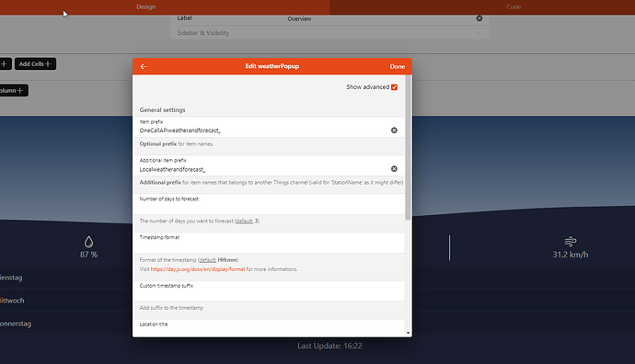The height and width of the screenshot is (364, 635).
Task: Click the dialog vertical scrollbar thumb
Action: 408,148
